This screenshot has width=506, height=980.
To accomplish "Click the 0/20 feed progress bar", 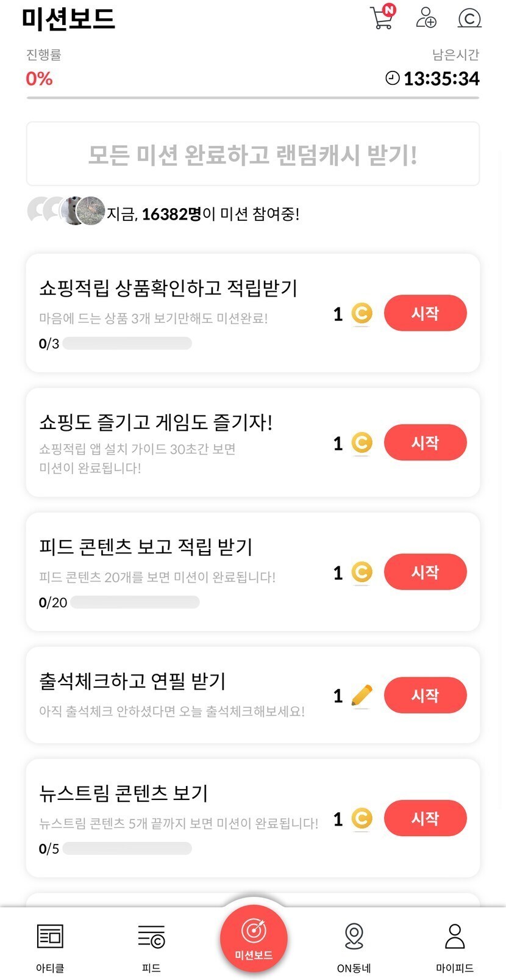I will [135, 602].
